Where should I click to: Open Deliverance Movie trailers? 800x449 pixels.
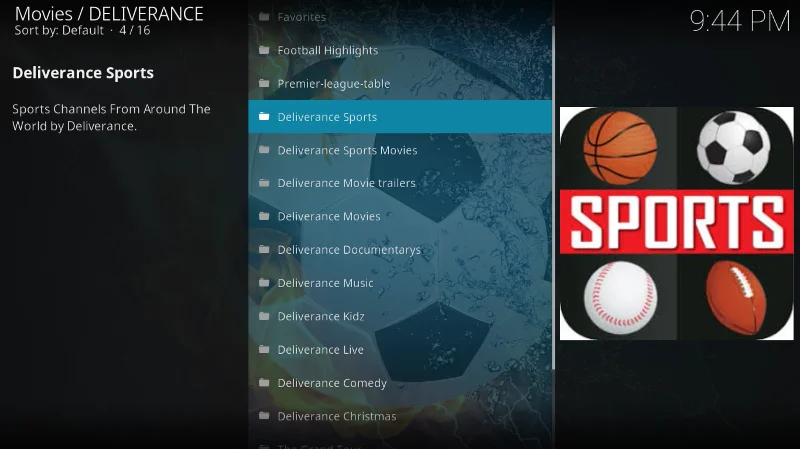[x=400, y=183]
